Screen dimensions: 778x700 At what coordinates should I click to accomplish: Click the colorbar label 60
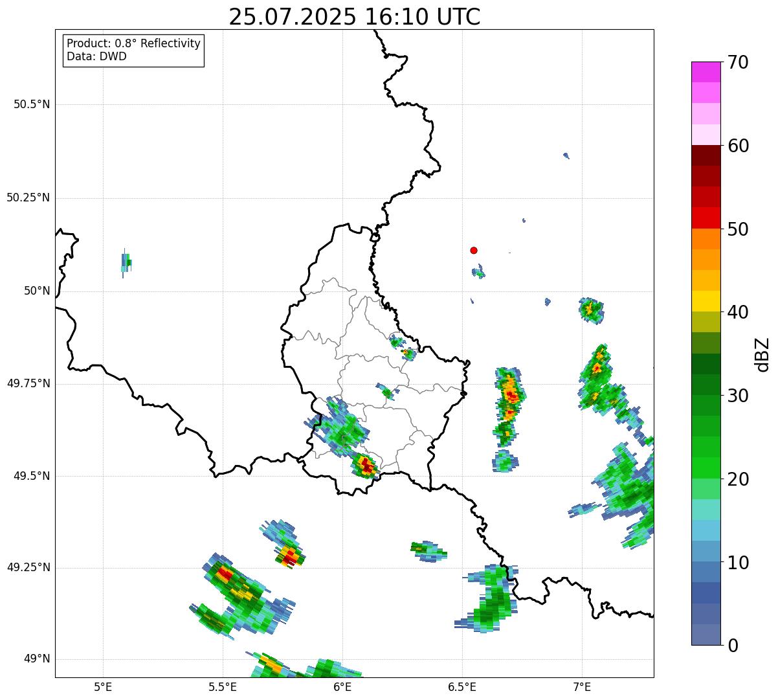pyautogui.click(x=738, y=146)
